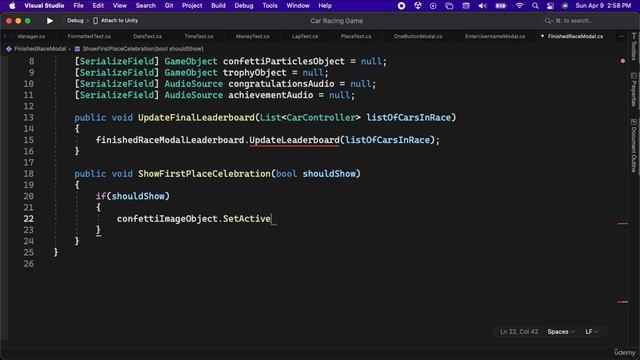Screen dimensions: 640x360
Task: Open the View menu
Action: coord(120,6)
